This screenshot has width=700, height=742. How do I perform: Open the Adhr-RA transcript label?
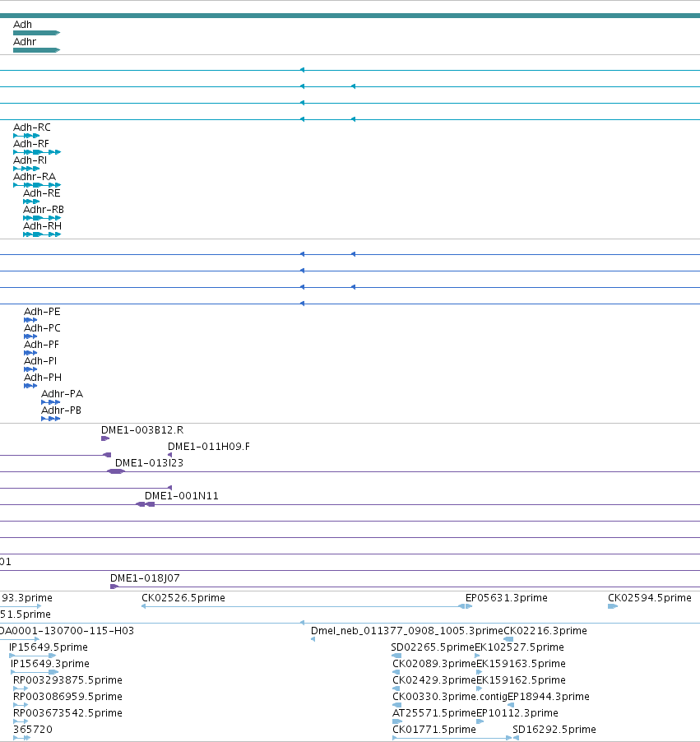tap(35, 177)
